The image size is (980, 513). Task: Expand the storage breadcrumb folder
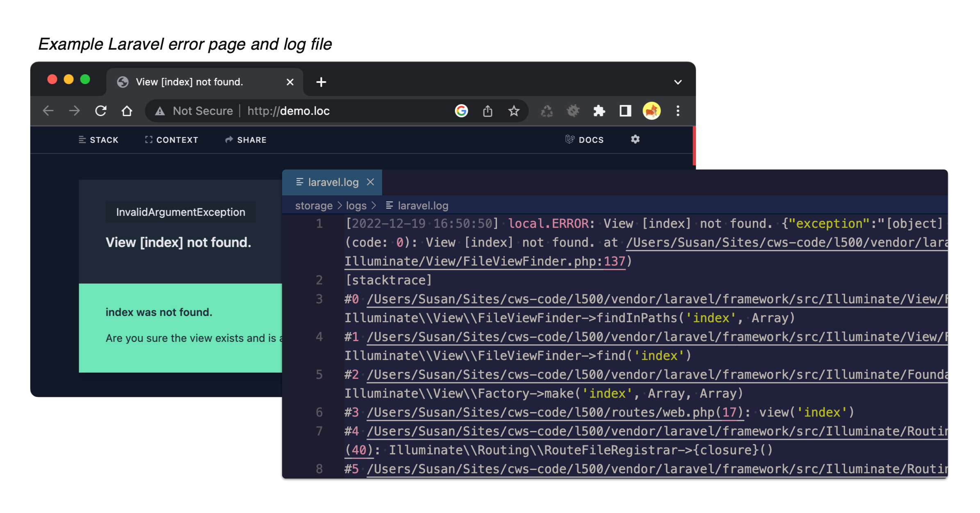coord(314,206)
